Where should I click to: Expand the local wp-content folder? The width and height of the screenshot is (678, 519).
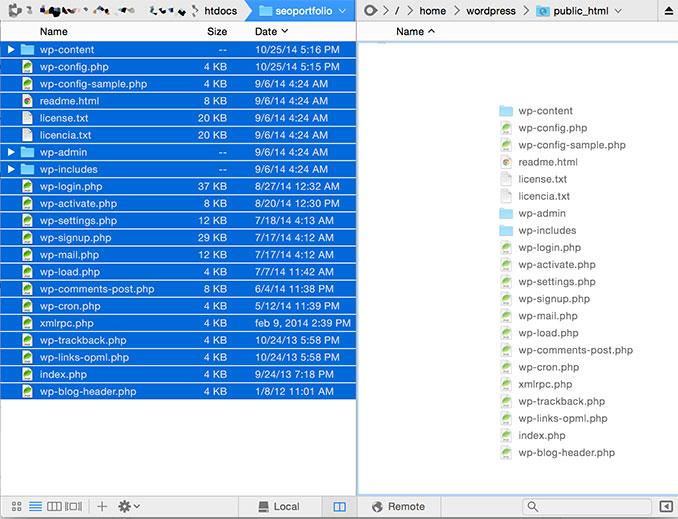tap(11, 50)
